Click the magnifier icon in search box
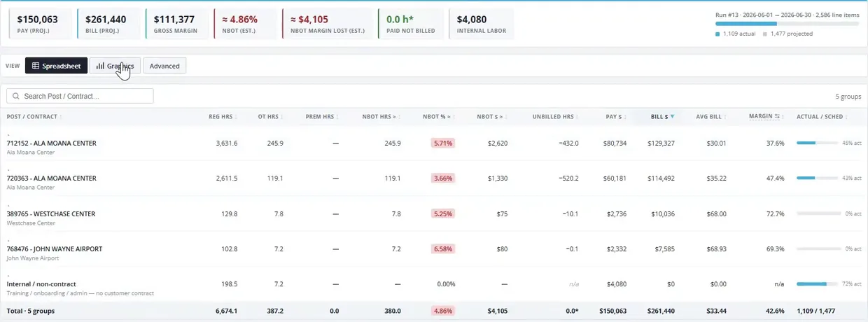This screenshot has height=322, width=868. pyautogui.click(x=15, y=96)
